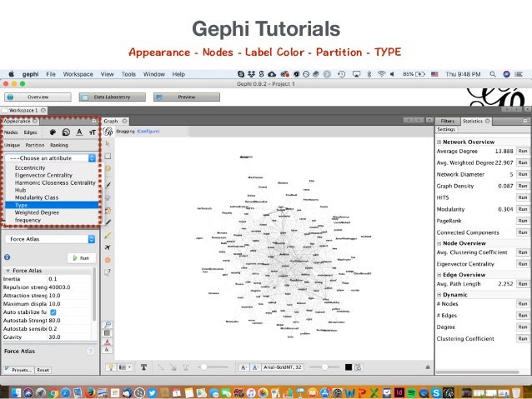532x399 pixels.
Task: Toggle edge color source mode button
Action: click(173, 367)
